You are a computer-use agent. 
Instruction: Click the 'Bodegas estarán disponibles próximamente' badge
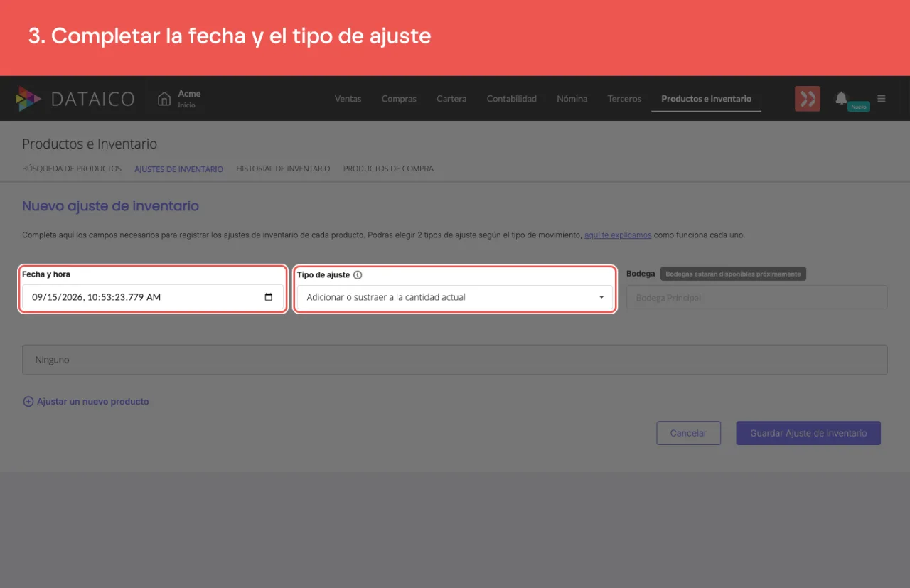[x=733, y=274]
